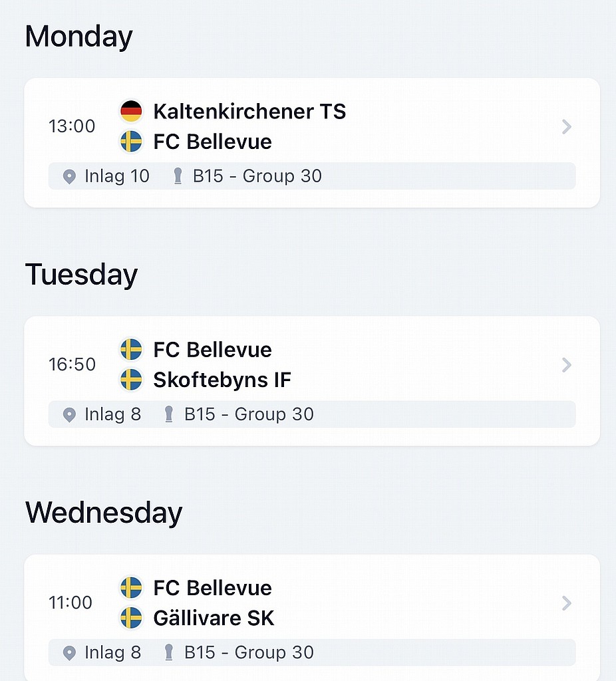Viewport: 616px width, 681px height.
Task: Click the trophy icon in Wednesday's match card
Action: (x=169, y=652)
